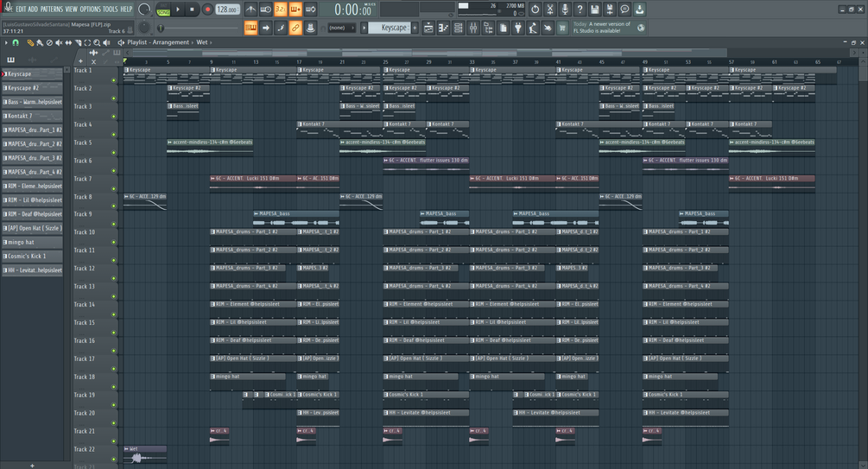
Task: Select the Delete tool in the playlist
Action: [x=49, y=42]
